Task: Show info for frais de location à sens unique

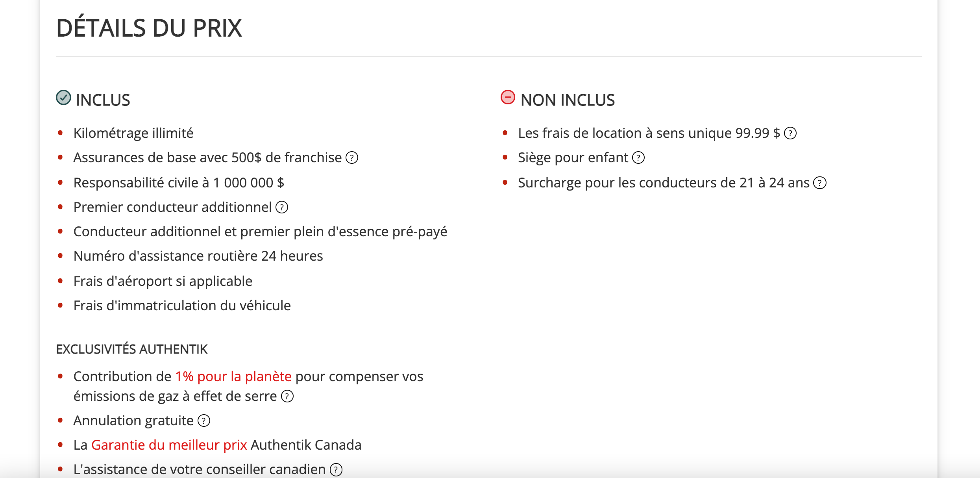Action: pos(790,133)
